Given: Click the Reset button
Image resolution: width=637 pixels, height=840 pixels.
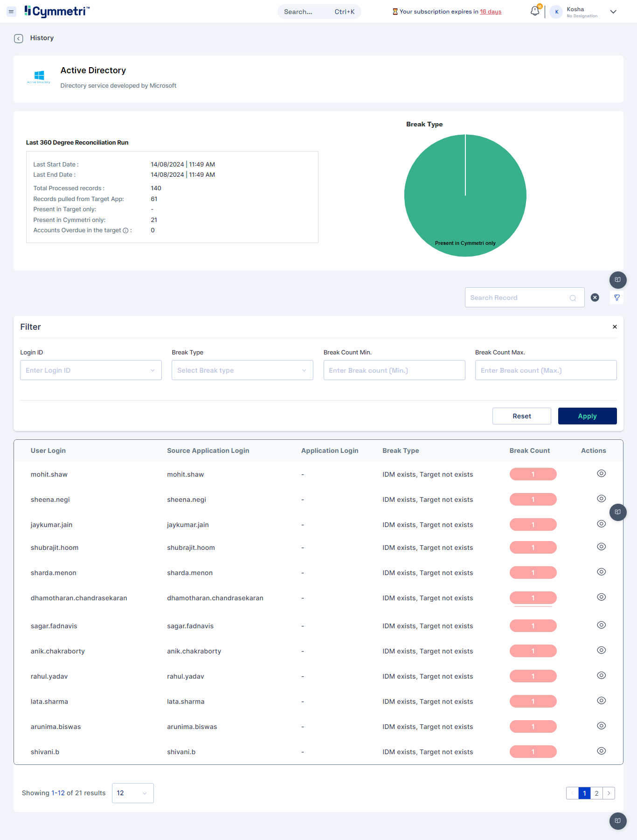Looking at the screenshot, I should [x=521, y=416].
